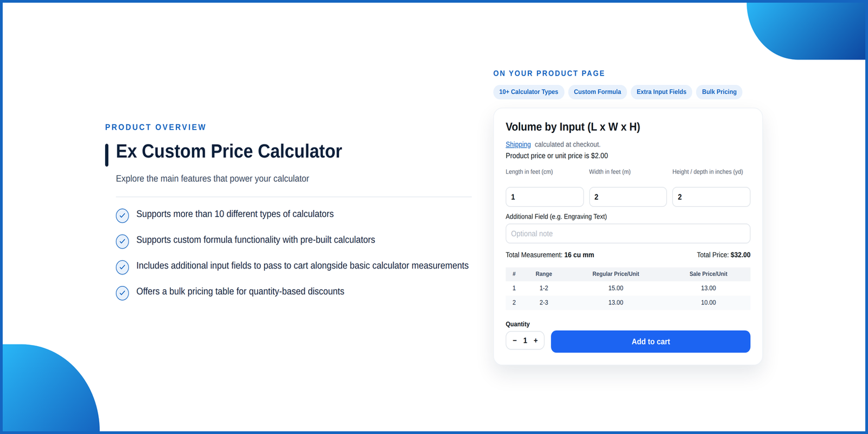Increase quantity with the plus button
The width and height of the screenshot is (868, 434).
pos(535,341)
